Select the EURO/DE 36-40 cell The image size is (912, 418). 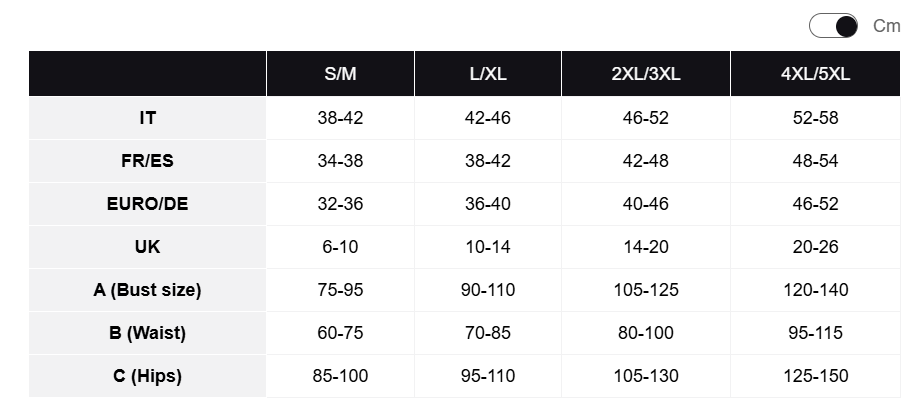tap(488, 204)
